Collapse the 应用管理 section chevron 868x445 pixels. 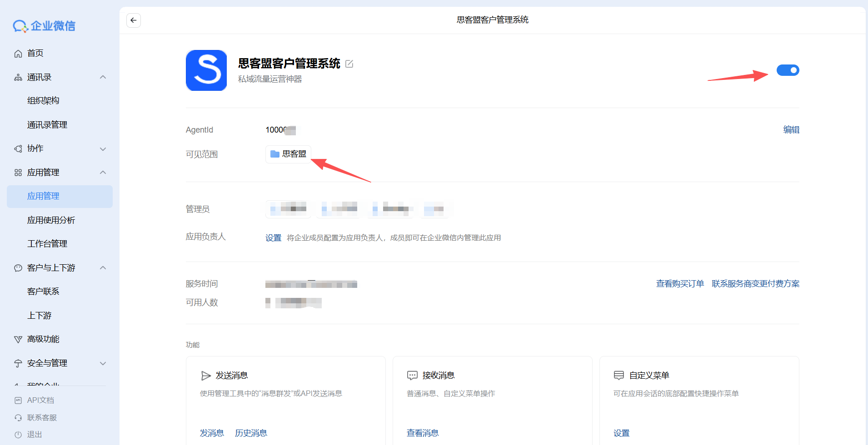click(x=103, y=173)
